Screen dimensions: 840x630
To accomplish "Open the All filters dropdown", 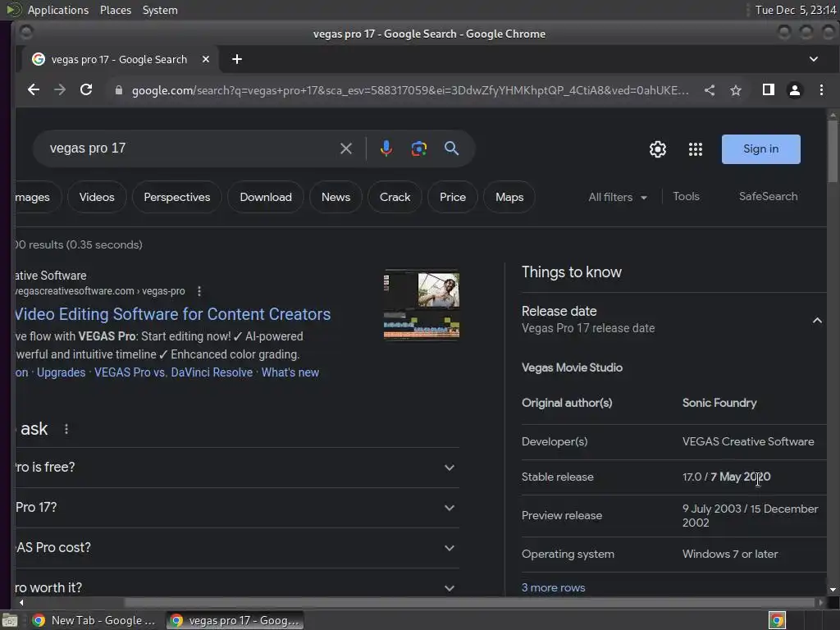I will 618,197.
